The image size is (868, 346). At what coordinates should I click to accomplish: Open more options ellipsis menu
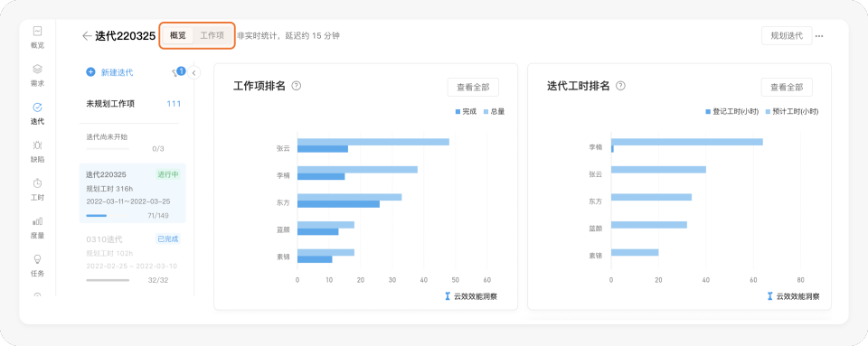(x=819, y=36)
